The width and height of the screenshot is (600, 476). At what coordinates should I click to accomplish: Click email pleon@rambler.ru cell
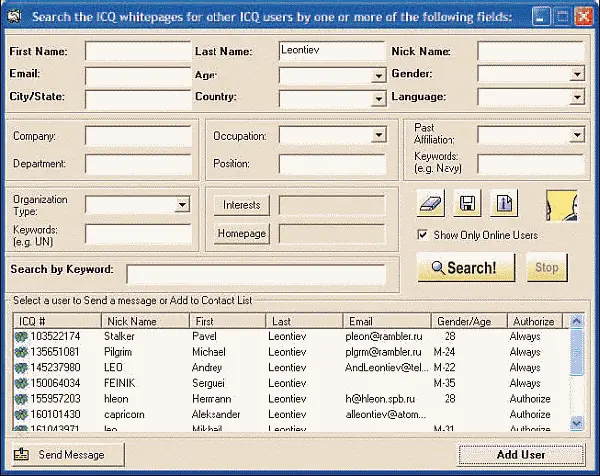[x=384, y=336]
